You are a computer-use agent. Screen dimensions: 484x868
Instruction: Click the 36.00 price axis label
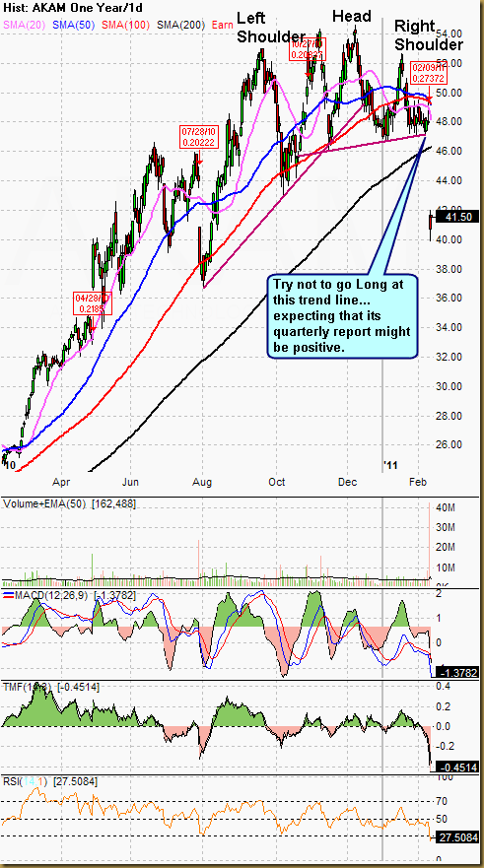click(450, 298)
